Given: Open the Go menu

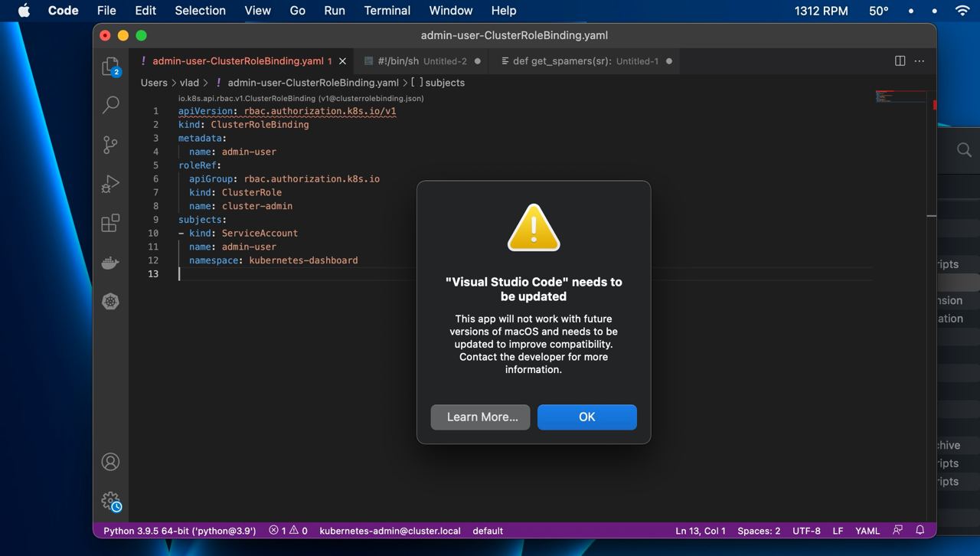Looking at the screenshot, I should point(298,11).
